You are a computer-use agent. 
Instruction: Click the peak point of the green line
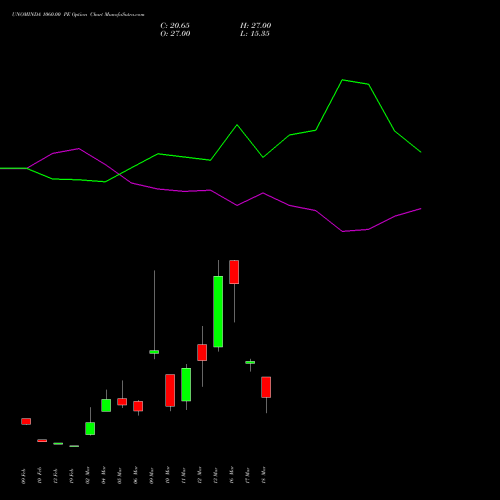click(x=343, y=80)
